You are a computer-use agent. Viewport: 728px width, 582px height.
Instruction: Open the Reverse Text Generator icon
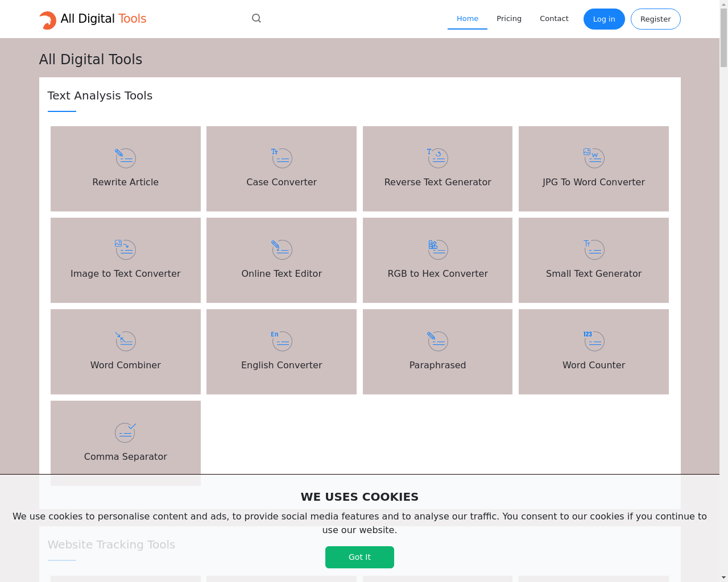coord(437,157)
